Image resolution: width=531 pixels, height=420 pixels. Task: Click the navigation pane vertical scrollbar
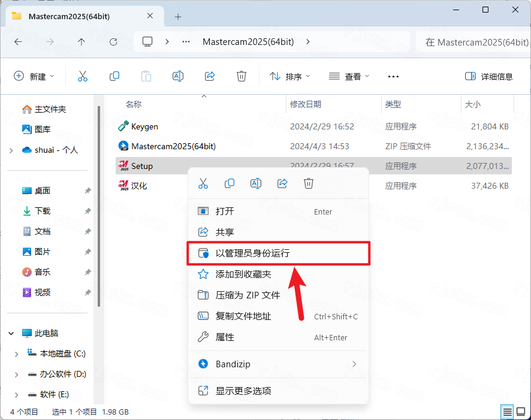click(x=99, y=207)
